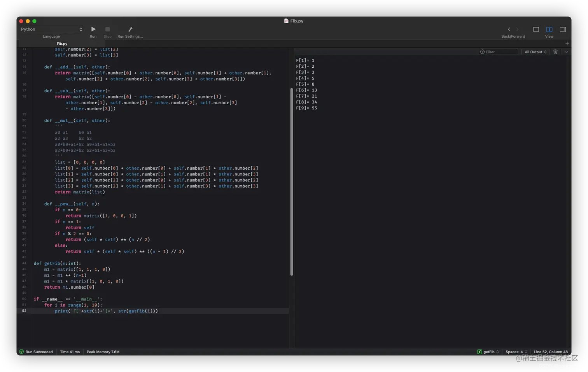The width and height of the screenshot is (588, 372).
Task: Show the right sidebar view
Action: (563, 29)
